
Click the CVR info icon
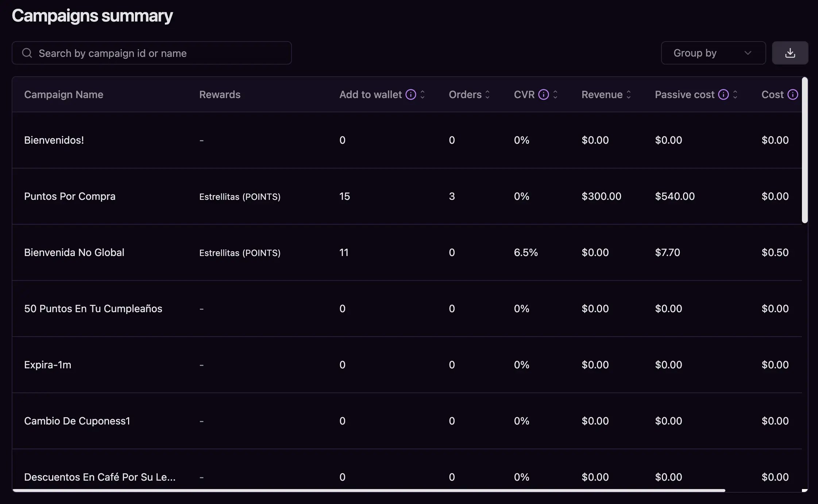[544, 94]
